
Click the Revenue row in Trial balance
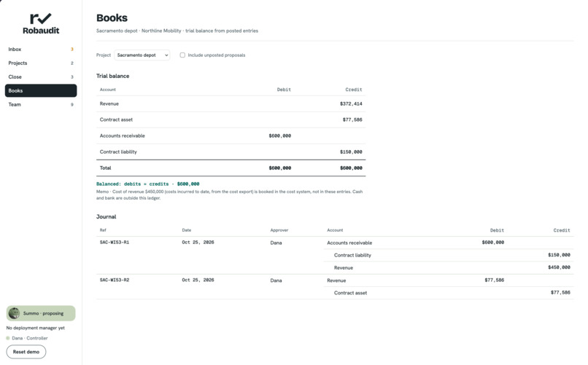pyautogui.click(x=231, y=103)
